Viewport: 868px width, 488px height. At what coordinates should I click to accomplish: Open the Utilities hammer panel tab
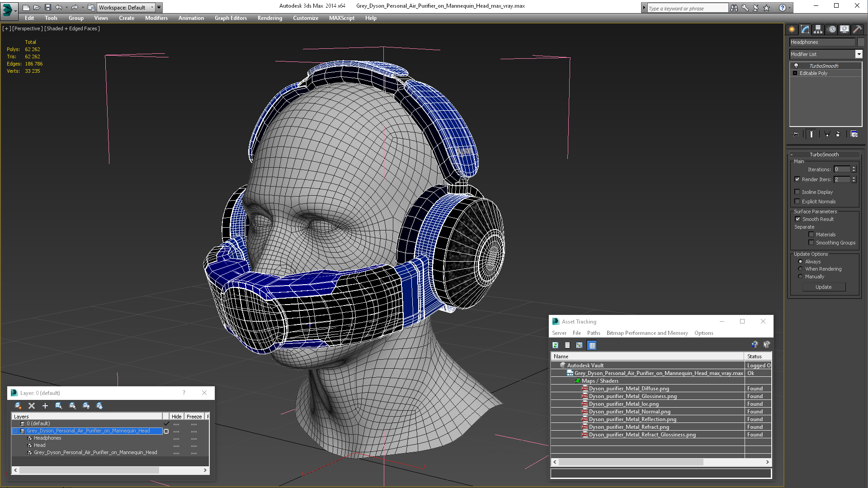coord(857,29)
